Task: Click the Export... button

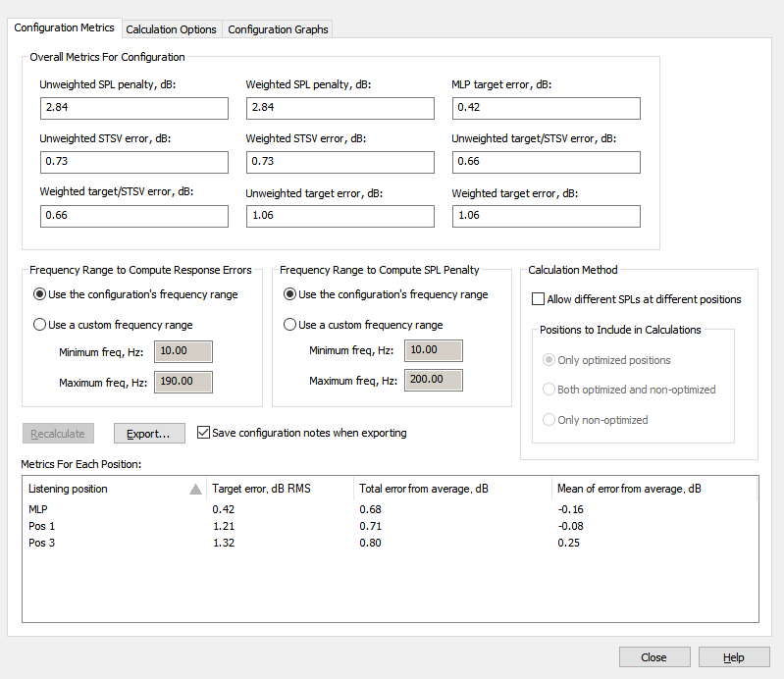Action: click(x=149, y=434)
